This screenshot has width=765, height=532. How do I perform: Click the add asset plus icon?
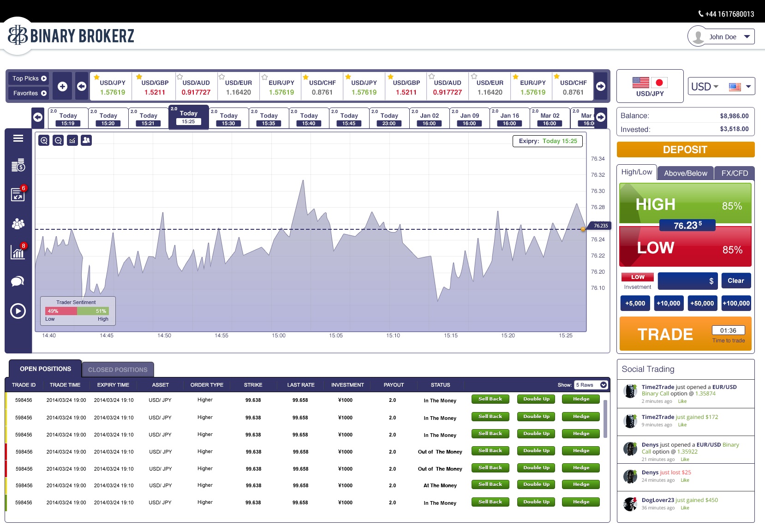(x=62, y=86)
